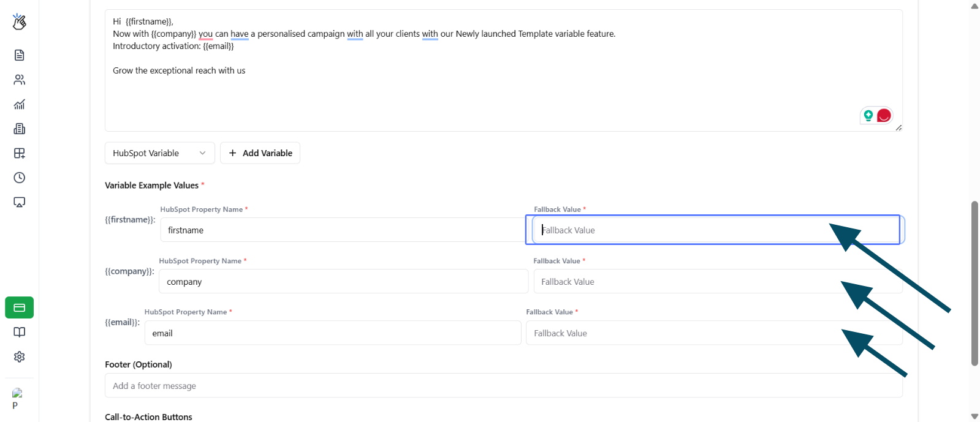Click the green lightbulb extension icon
Image resolution: width=980 pixels, height=422 pixels.
tap(868, 115)
